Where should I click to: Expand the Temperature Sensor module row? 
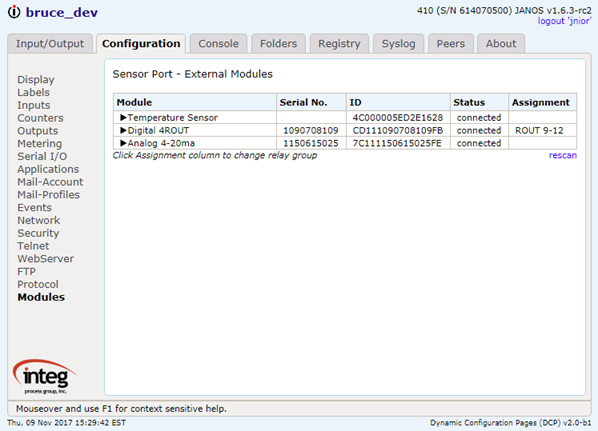pos(123,117)
